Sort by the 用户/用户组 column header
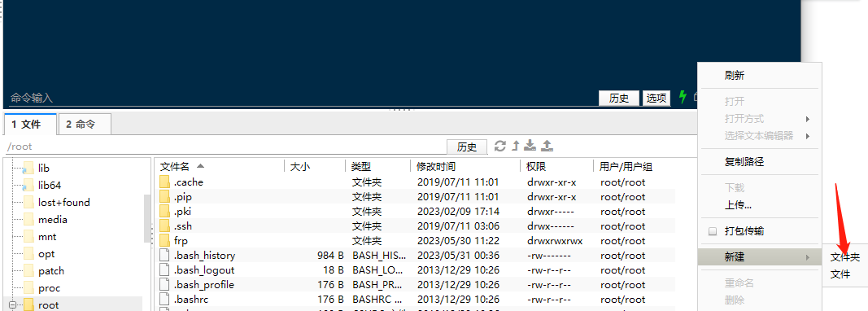This screenshot has width=868, height=311. pyautogui.click(x=626, y=166)
